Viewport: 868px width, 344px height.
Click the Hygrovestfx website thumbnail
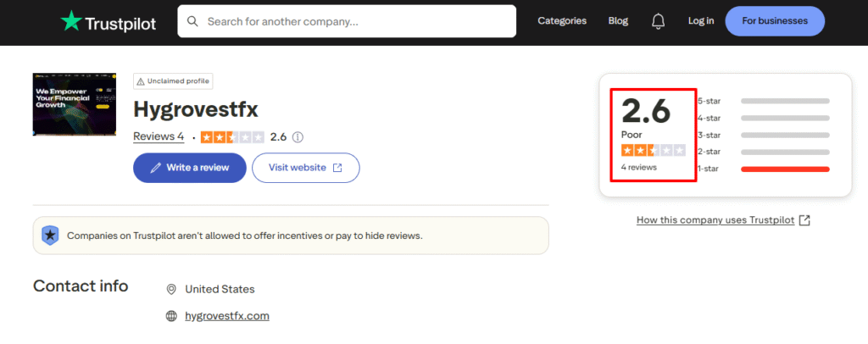point(75,104)
